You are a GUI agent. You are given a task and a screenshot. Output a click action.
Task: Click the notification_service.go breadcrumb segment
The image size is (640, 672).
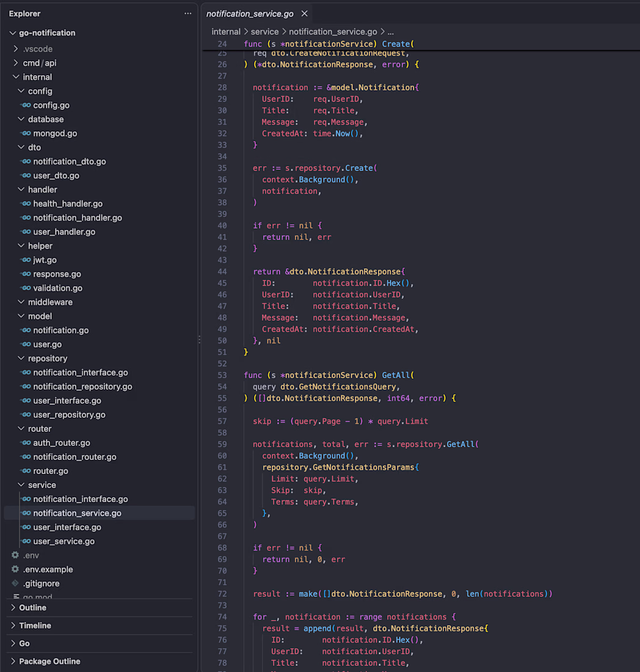click(333, 32)
